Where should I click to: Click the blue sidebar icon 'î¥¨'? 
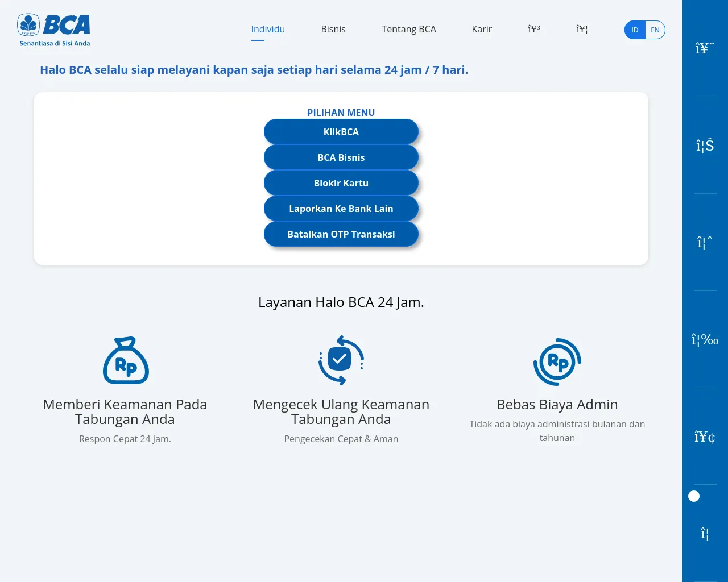click(705, 49)
